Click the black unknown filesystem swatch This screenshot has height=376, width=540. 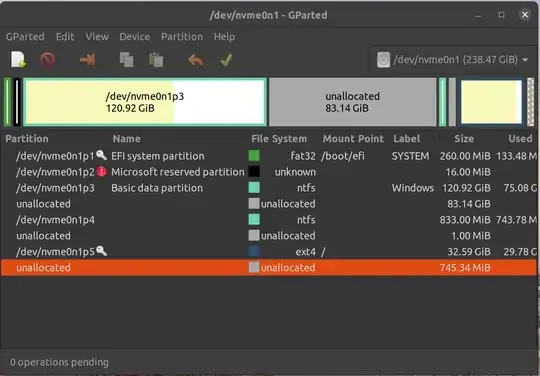(254, 171)
